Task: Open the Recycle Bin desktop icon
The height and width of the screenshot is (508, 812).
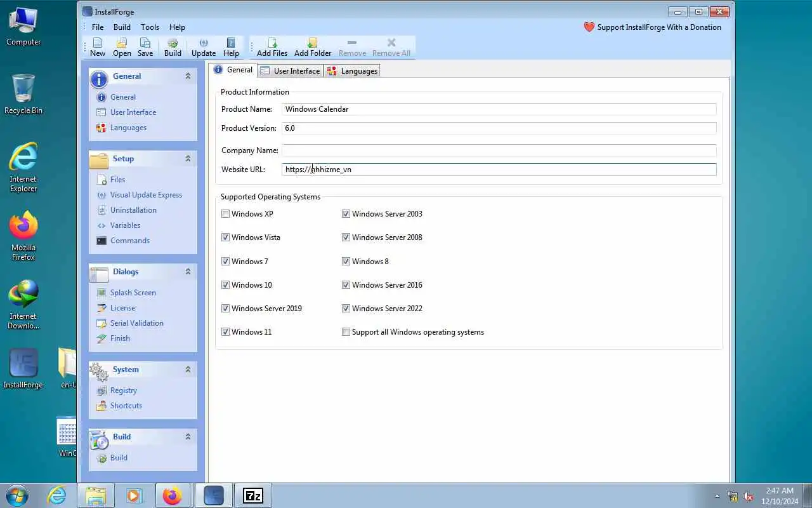Action: pos(23,94)
